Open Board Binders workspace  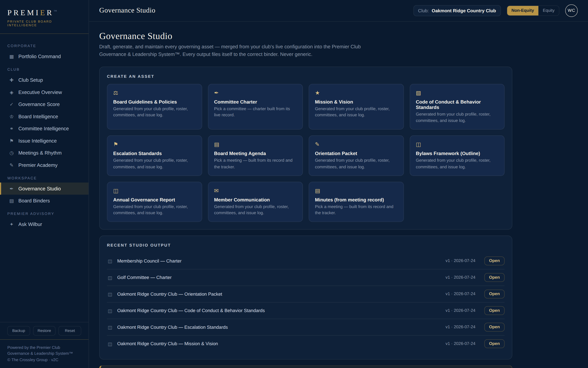coord(44,201)
